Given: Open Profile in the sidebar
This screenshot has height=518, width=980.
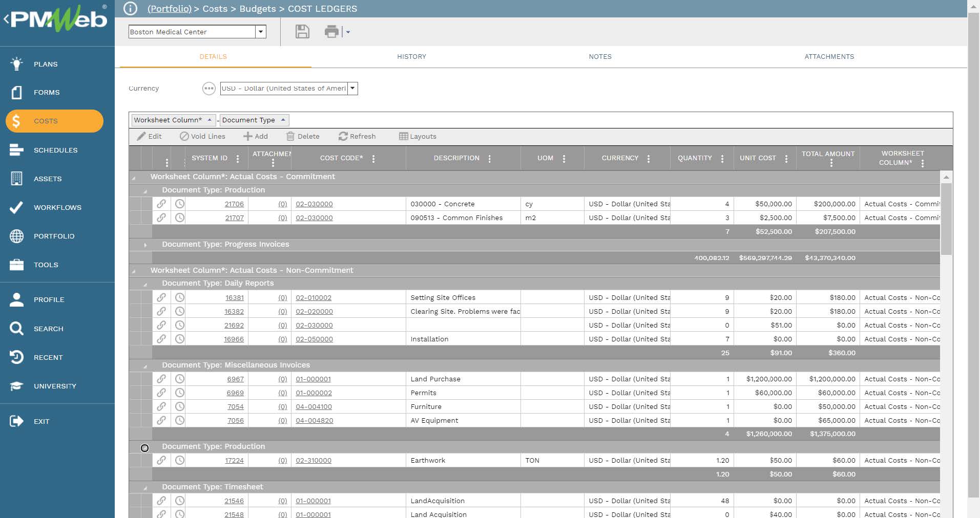Looking at the screenshot, I should tap(49, 299).
